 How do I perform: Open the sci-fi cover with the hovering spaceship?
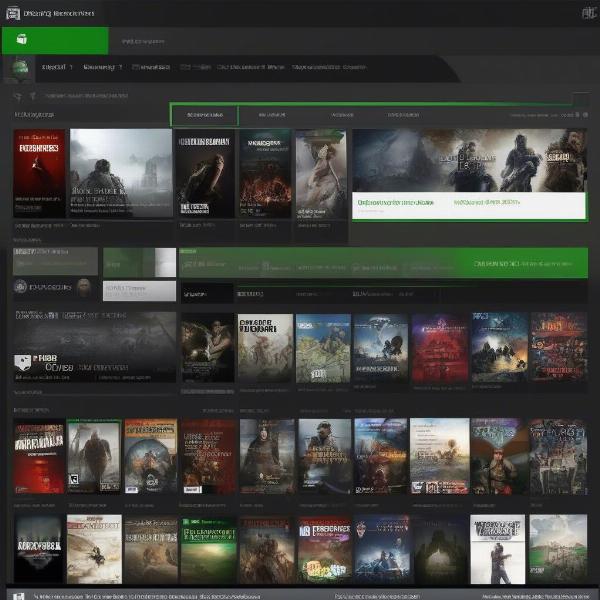pyautogui.click(x=380, y=347)
